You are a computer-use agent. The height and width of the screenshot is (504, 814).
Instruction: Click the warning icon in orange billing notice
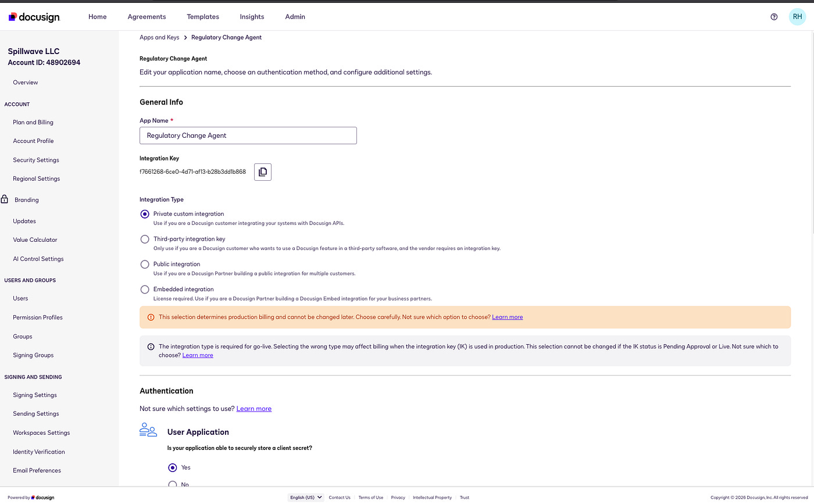[x=151, y=317]
